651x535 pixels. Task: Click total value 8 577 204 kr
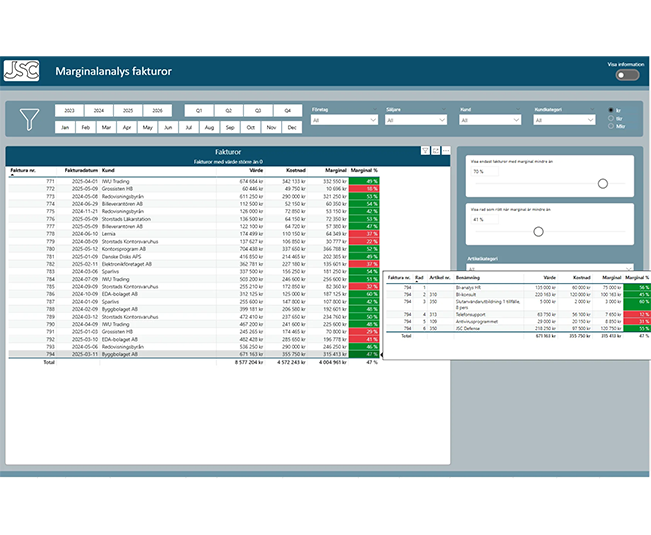[x=249, y=362]
